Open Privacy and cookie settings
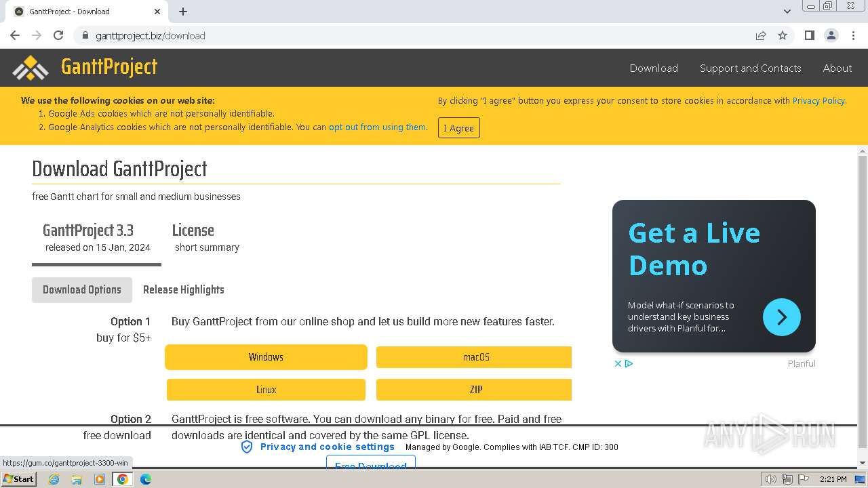This screenshot has width=868, height=488. click(x=328, y=447)
